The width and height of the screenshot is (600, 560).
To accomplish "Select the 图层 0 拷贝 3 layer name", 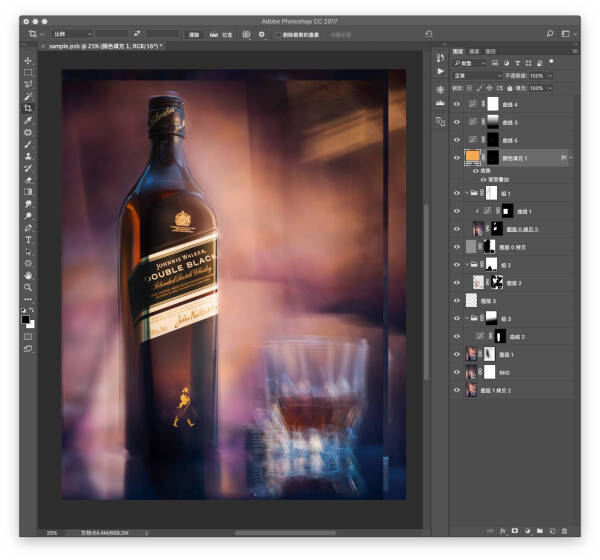I will click(522, 229).
